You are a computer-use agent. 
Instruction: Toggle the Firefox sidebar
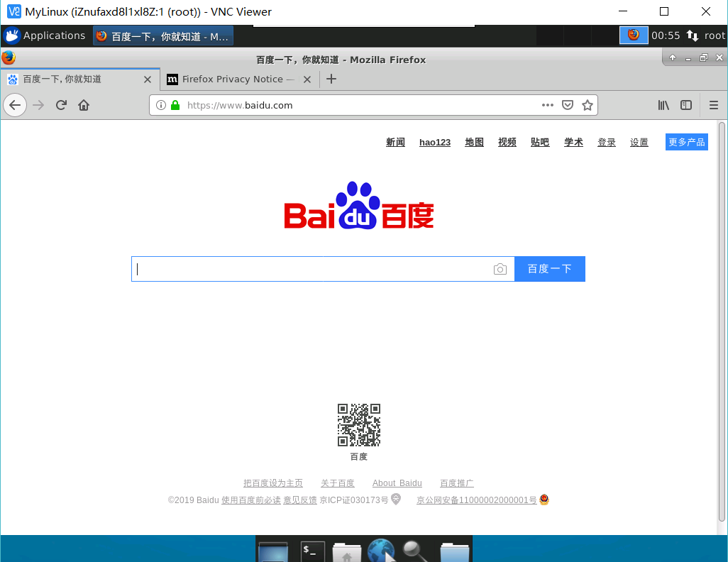point(685,104)
